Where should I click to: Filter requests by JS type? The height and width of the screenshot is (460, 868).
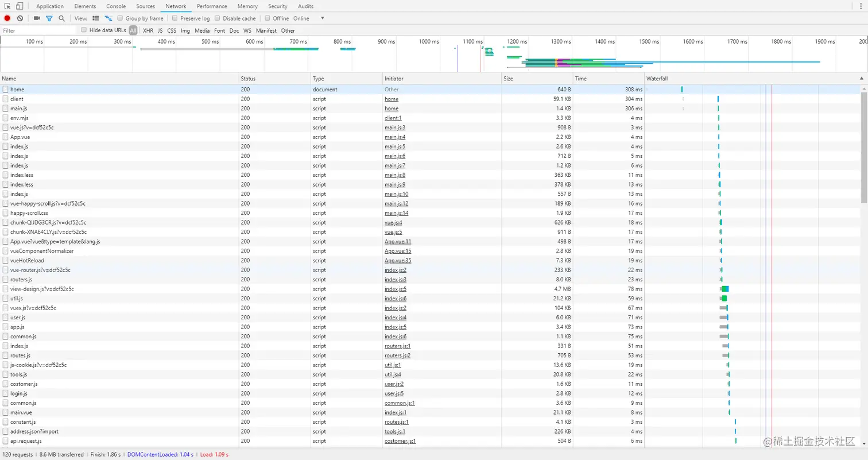(160, 30)
